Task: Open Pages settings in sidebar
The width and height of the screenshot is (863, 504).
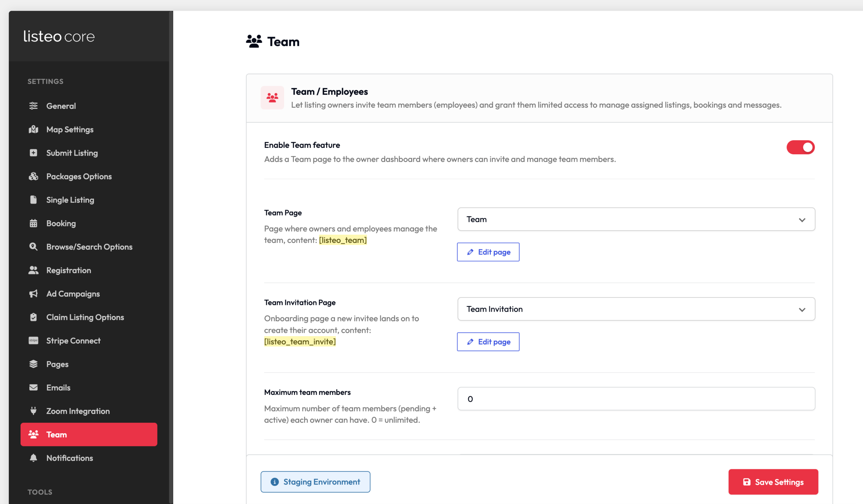Action: tap(89, 364)
